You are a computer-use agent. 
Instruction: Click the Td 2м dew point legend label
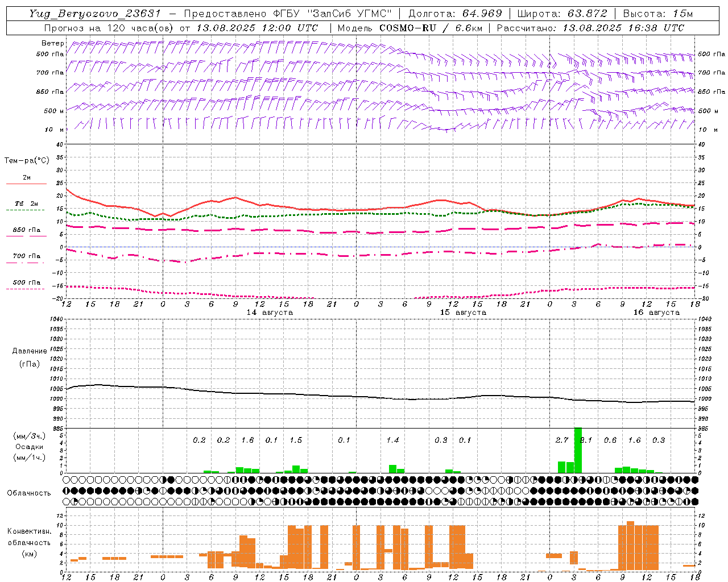[26, 203]
